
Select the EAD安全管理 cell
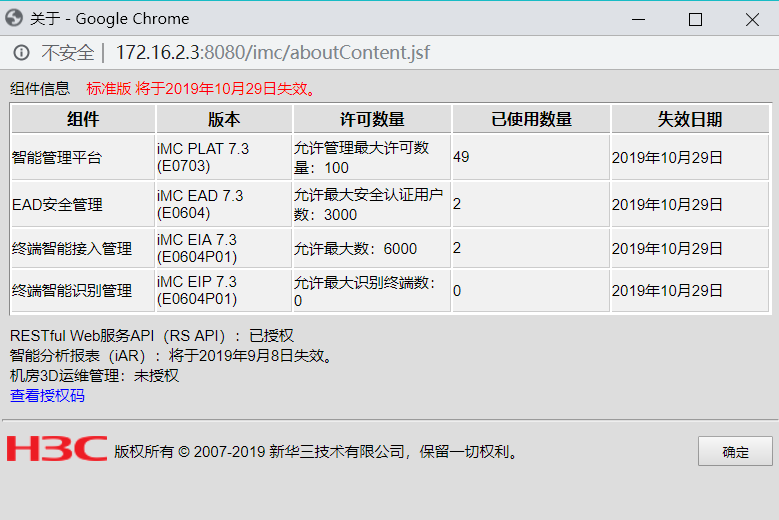83,204
